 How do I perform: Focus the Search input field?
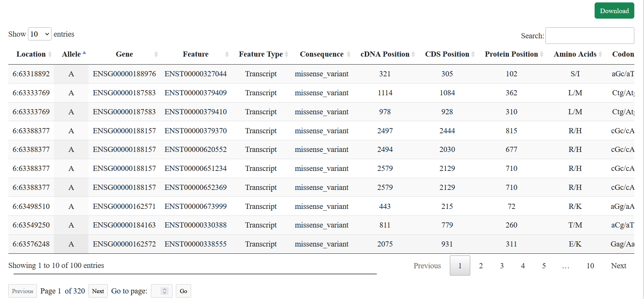(590, 36)
